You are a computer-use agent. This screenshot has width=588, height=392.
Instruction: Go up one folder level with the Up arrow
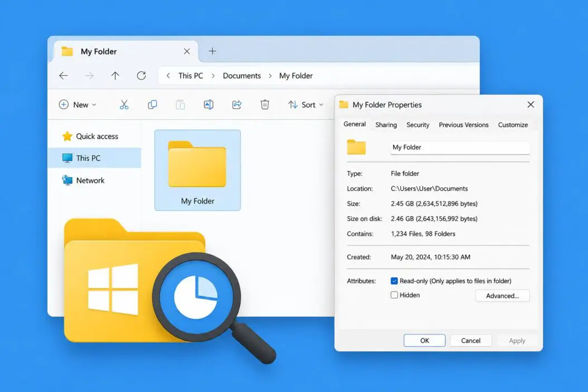click(115, 76)
